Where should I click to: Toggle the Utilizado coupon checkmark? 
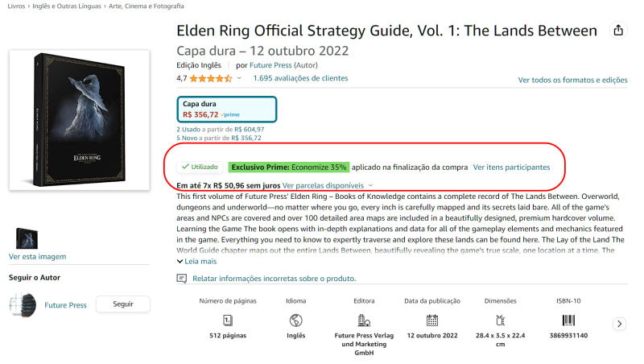(186, 167)
